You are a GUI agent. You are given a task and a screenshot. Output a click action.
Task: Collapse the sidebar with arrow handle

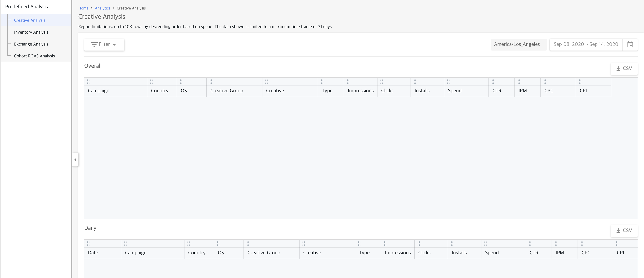click(75, 160)
